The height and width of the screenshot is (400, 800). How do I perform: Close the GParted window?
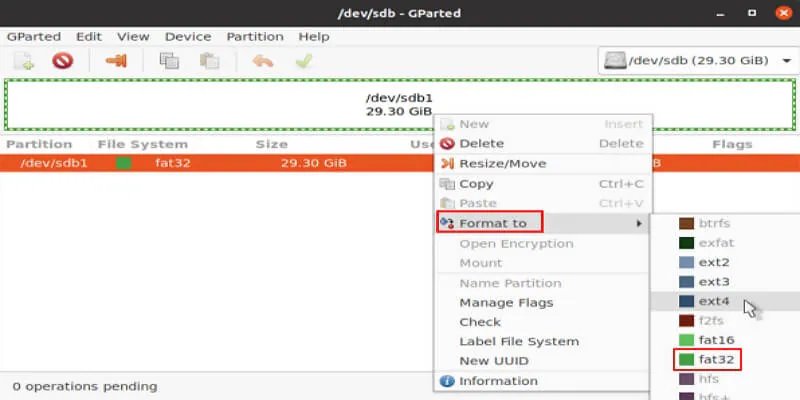coord(784,13)
